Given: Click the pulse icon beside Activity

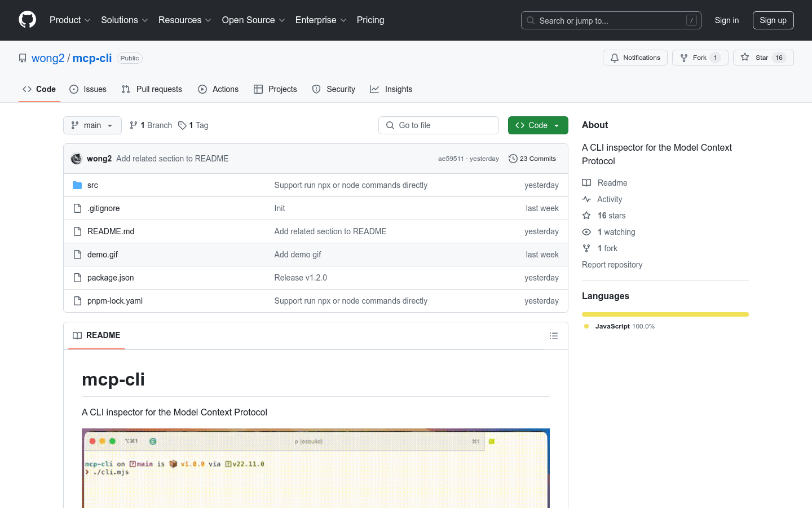Looking at the screenshot, I should click(586, 199).
